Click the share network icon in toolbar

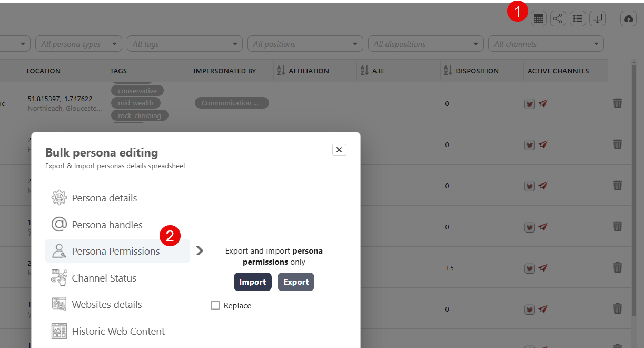click(558, 19)
